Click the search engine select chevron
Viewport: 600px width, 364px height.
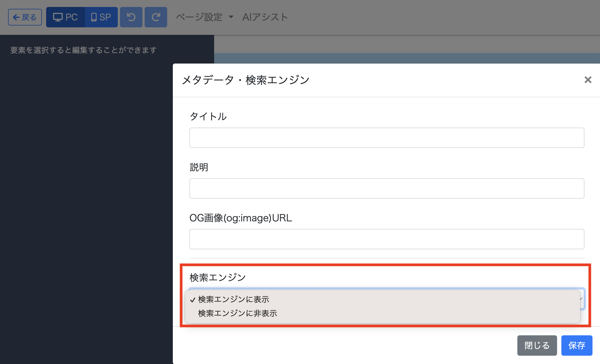(x=581, y=299)
